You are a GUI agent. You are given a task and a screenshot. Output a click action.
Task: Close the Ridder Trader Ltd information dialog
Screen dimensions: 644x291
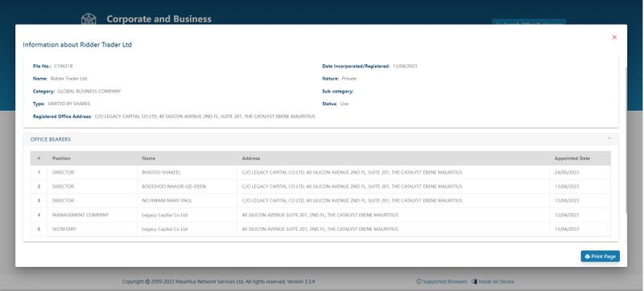(614, 37)
